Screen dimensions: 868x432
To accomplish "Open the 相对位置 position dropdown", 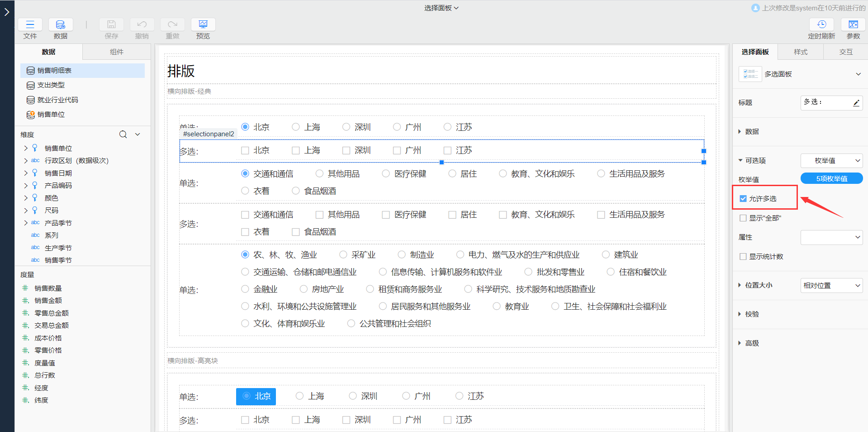I will (831, 286).
